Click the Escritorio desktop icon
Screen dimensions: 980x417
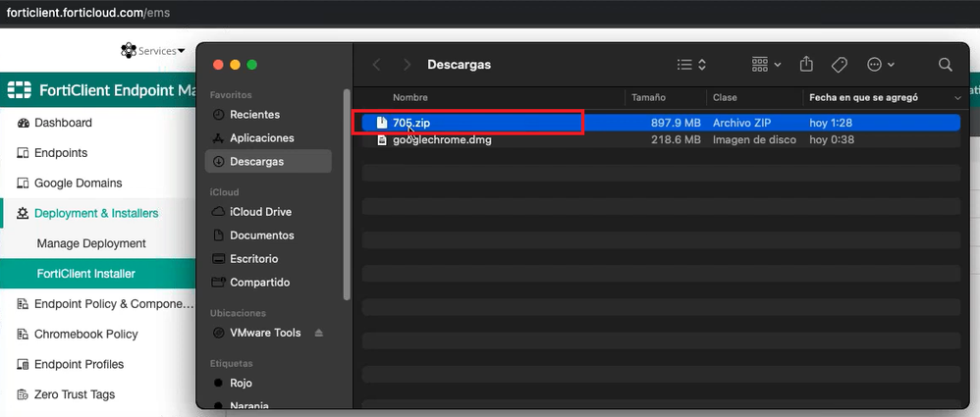coord(218,259)
